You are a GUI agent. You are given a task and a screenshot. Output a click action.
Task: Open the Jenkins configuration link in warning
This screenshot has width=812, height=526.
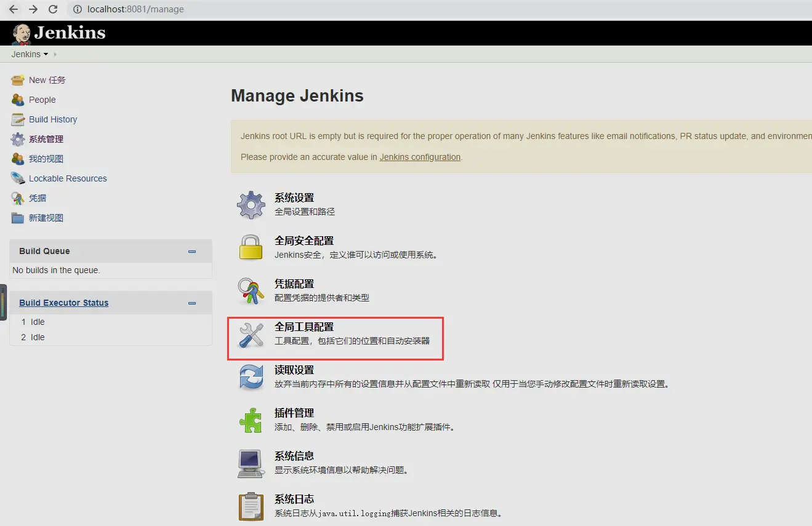coord(420,157)
